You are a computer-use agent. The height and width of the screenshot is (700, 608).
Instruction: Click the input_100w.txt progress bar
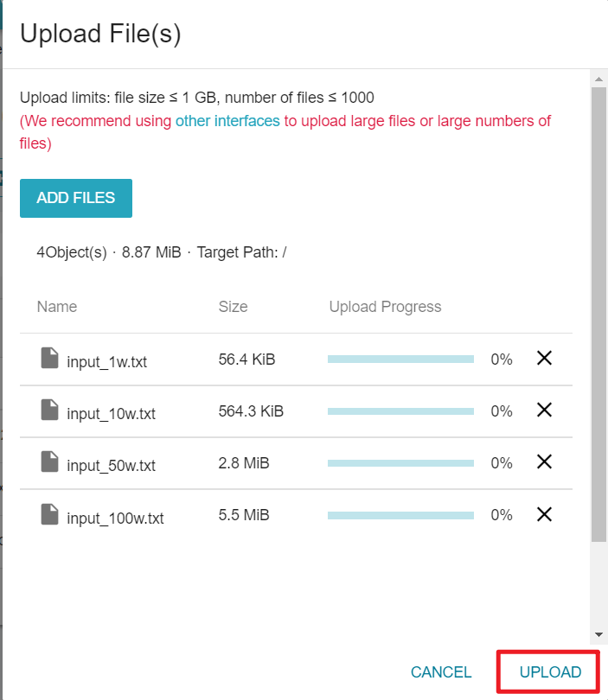tap(400, 516)
